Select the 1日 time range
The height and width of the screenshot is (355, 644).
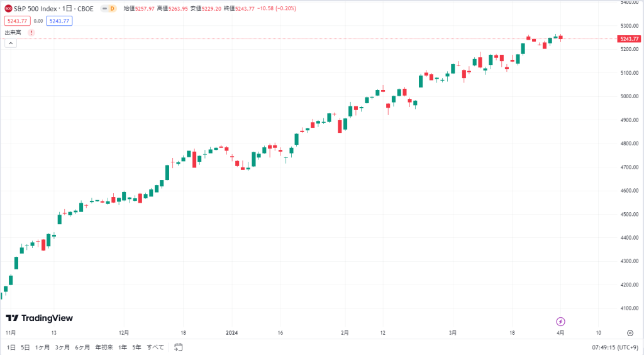coord(11,347)
